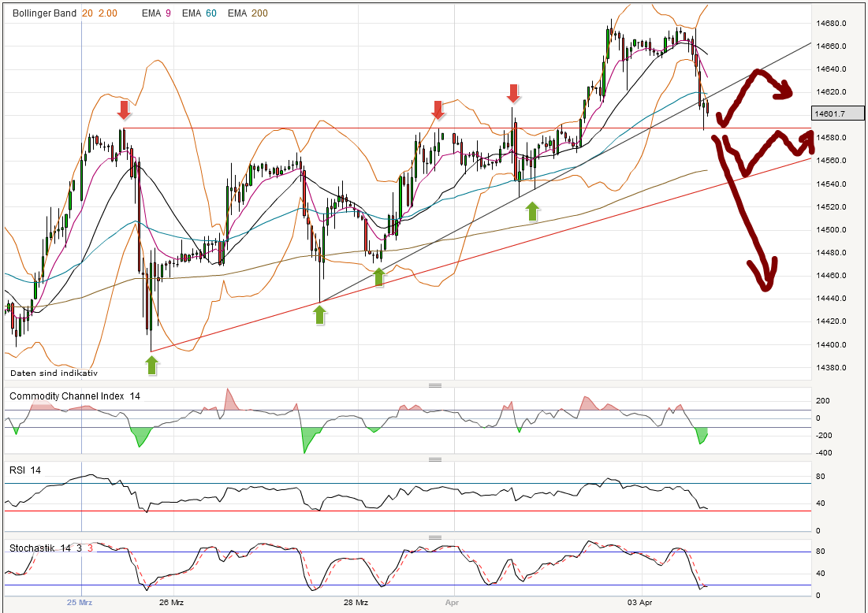Click the 200 level on CCI axis
This screenshot has width=868, height=613.
tap(822, 400)
